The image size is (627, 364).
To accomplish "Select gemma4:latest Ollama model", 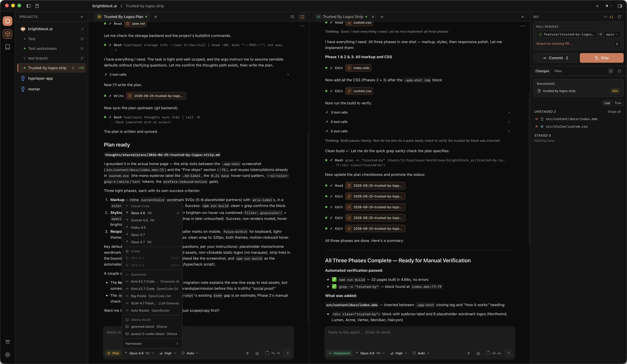I will click(152, 327).
